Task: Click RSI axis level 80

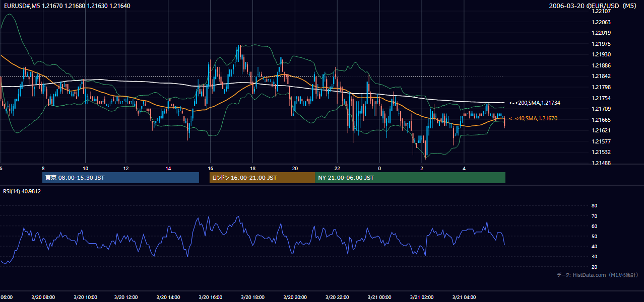Action: point(594,206)
